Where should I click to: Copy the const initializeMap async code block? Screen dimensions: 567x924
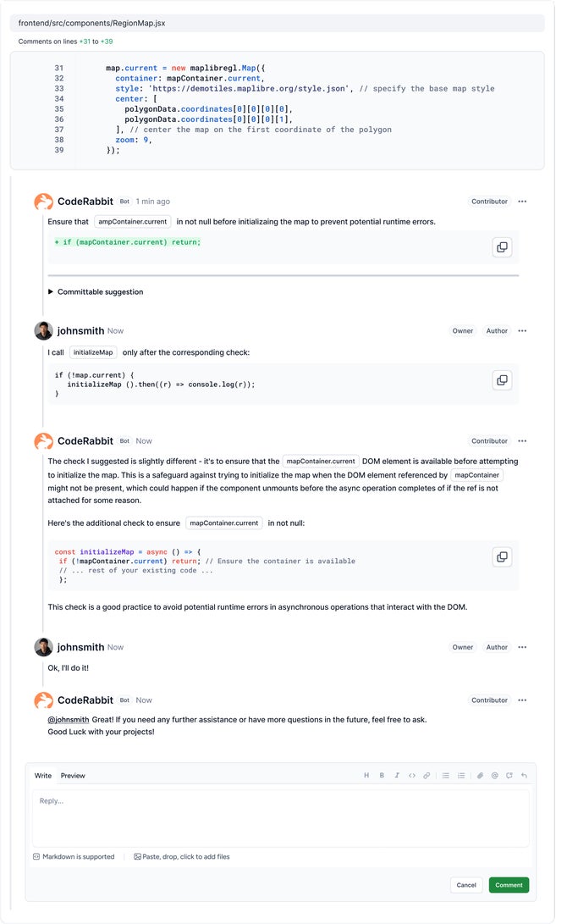502,557
